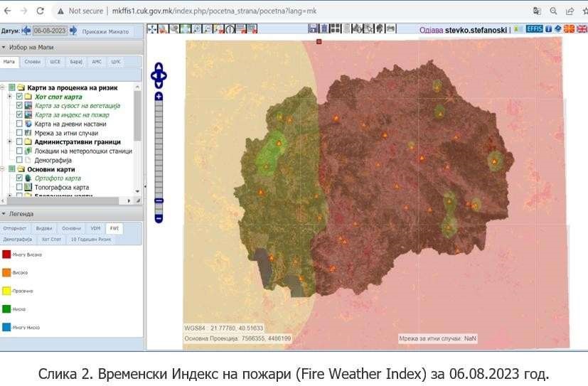
Task: Click the previous date arrow beside Датум
Action: coord(26,31)
